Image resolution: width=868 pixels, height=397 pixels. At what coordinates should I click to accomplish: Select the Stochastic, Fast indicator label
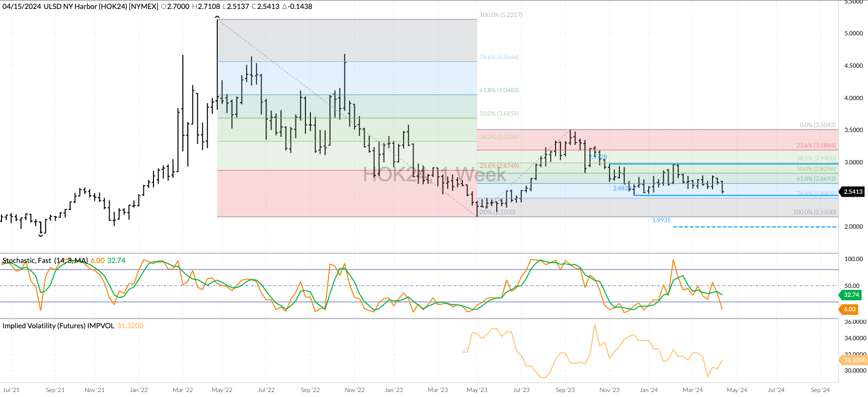point(45,261)
